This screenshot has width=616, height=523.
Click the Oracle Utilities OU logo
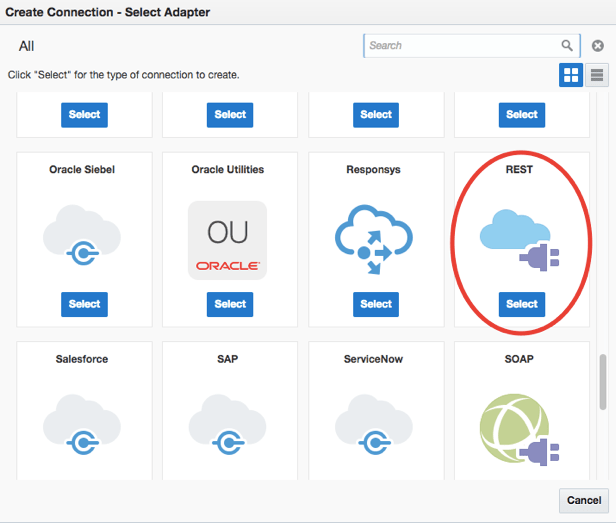click(228, 240)
